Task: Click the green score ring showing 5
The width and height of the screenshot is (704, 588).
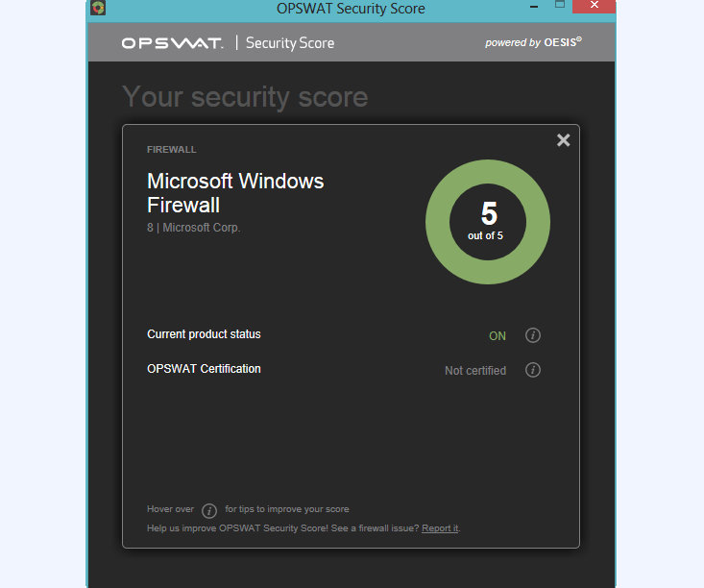Action: pyautogui.click(x=488, y=222)
